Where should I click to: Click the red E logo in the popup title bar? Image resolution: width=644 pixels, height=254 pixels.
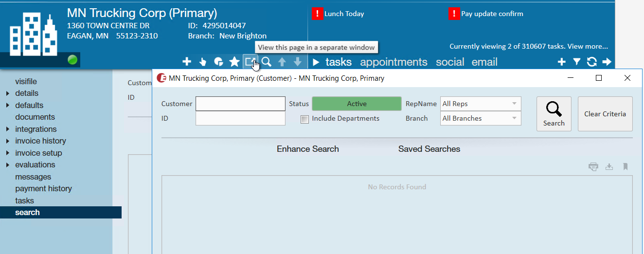click(161, 78)
